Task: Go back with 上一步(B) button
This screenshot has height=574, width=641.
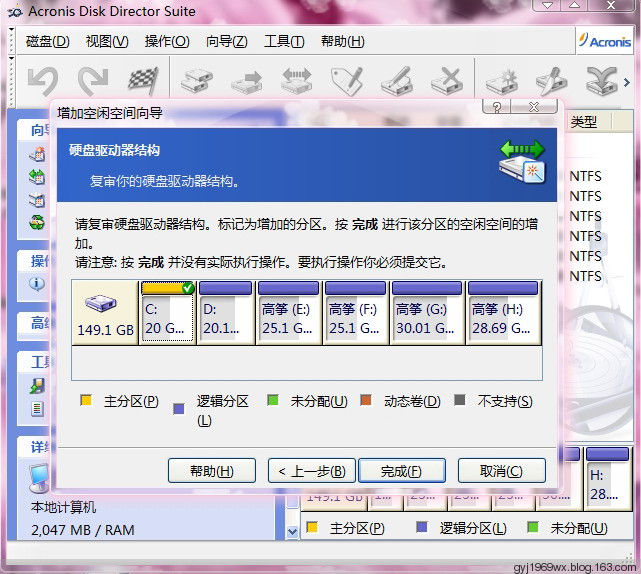Action: point(312,471)
